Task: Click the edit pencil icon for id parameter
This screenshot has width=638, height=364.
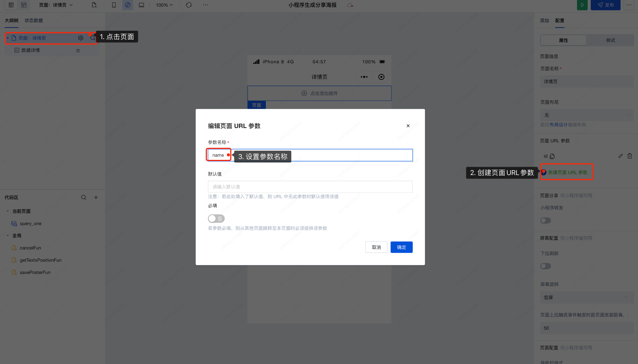Action: (620, 156)
